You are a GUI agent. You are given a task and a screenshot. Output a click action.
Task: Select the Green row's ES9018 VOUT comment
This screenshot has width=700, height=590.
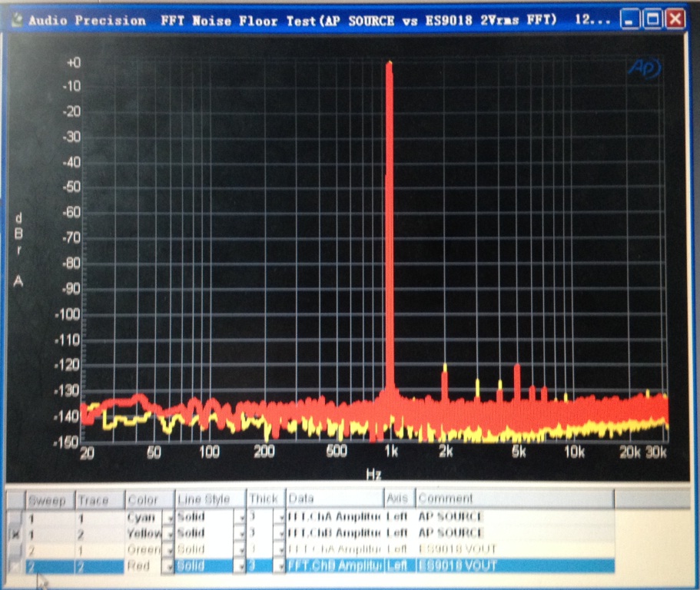click(458, 549)
